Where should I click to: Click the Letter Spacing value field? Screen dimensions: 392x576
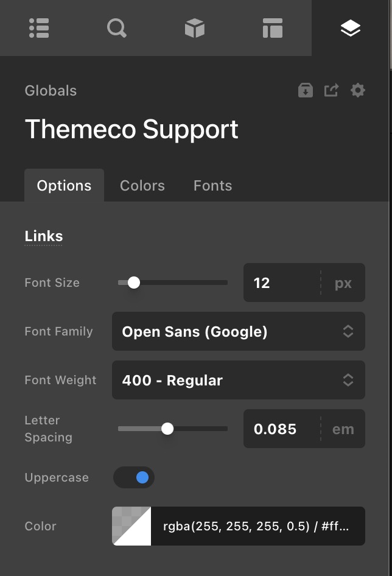(x=280, y=429)
